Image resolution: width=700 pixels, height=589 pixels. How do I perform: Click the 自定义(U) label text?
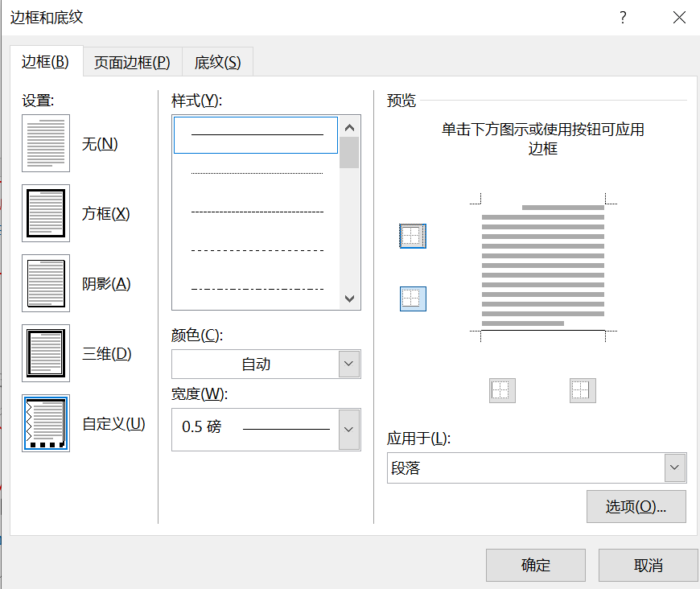click(113, 424)
